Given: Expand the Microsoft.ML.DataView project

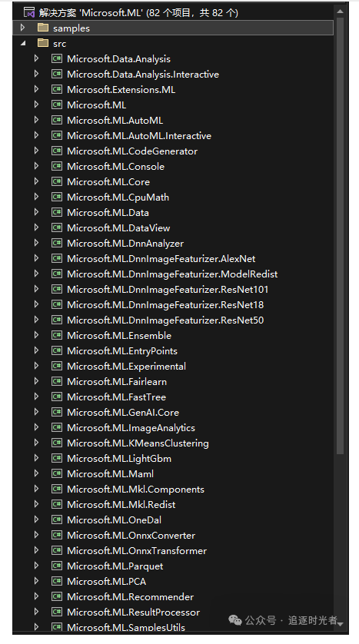Looking at the screenshot, I should [37, 227].
